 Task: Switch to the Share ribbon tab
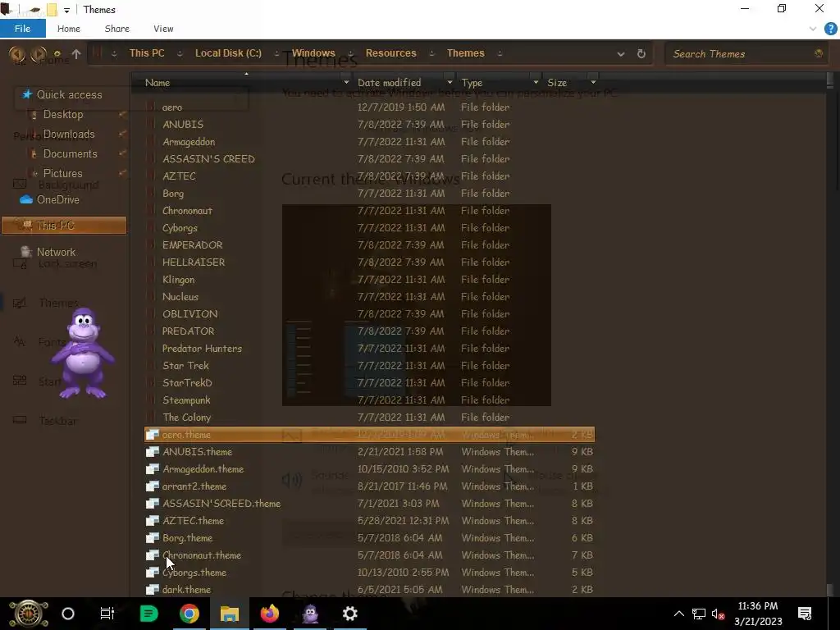[x=116, y=29]
